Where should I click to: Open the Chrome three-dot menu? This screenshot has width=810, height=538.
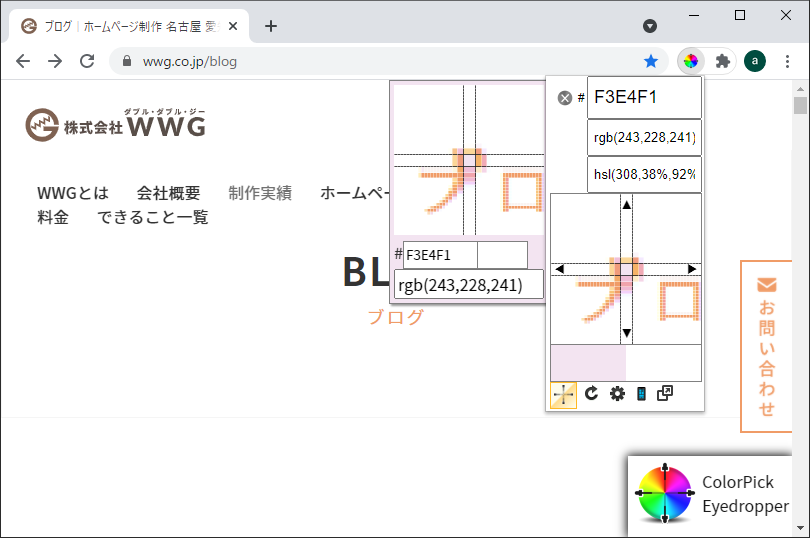pos(787,61)
